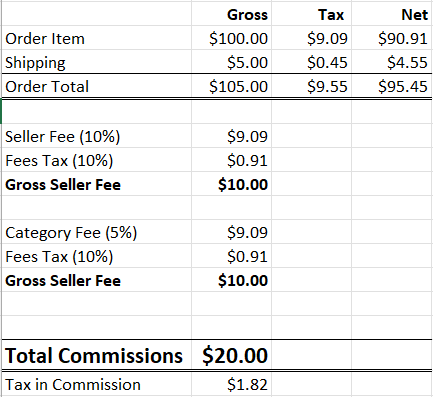Select the $95.45 Order Total net cell
This screenshot has height=397, width=433.
[x=392, y=86]
